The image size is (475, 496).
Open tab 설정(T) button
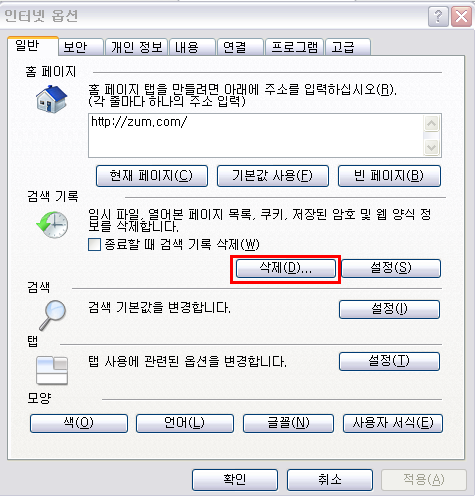389,361
